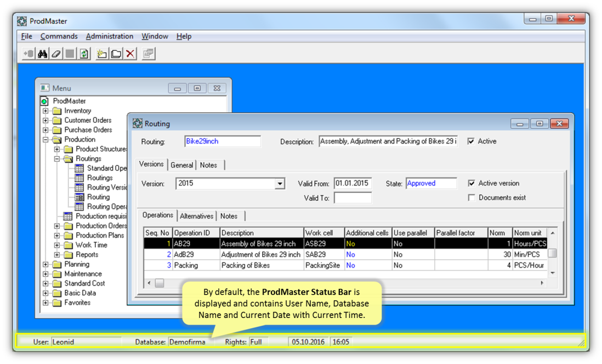Collapse the Production tree node
602x364 pixels.
click(46, 139)
